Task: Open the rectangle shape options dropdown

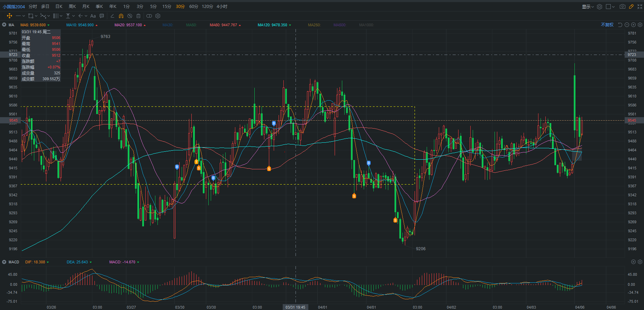Action: (36, 16)
